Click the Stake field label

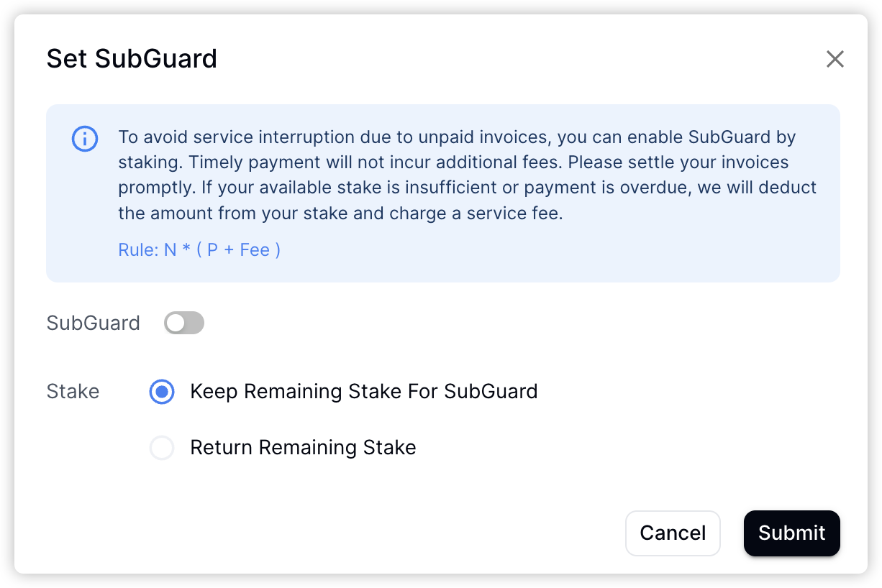pyautogui.click(x=73, y=392)
